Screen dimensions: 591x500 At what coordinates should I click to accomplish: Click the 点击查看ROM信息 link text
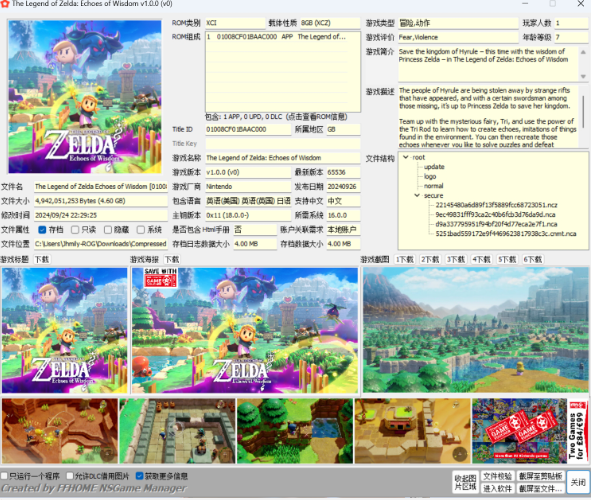pos(316,117)
